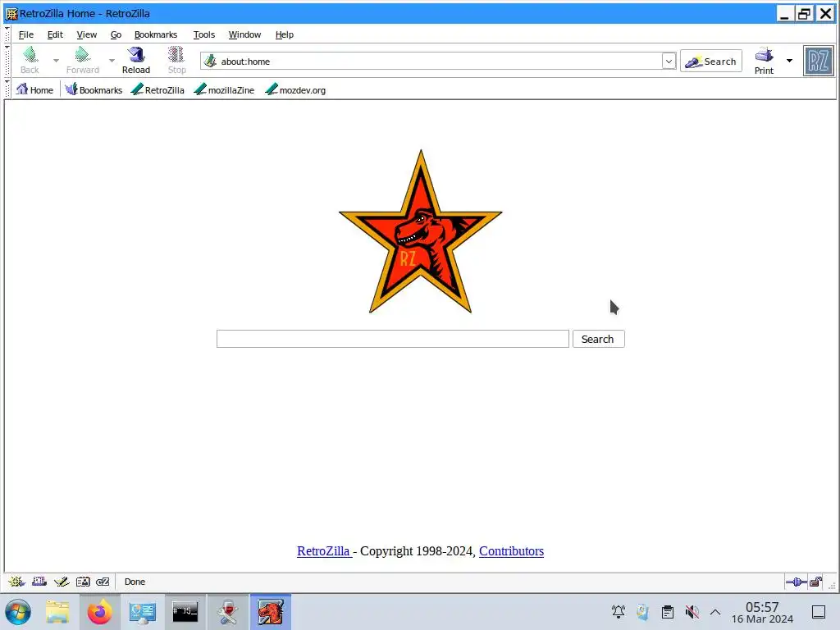Open the Go menu
This screenshot has height=630, width=840.
pos(116,34)
